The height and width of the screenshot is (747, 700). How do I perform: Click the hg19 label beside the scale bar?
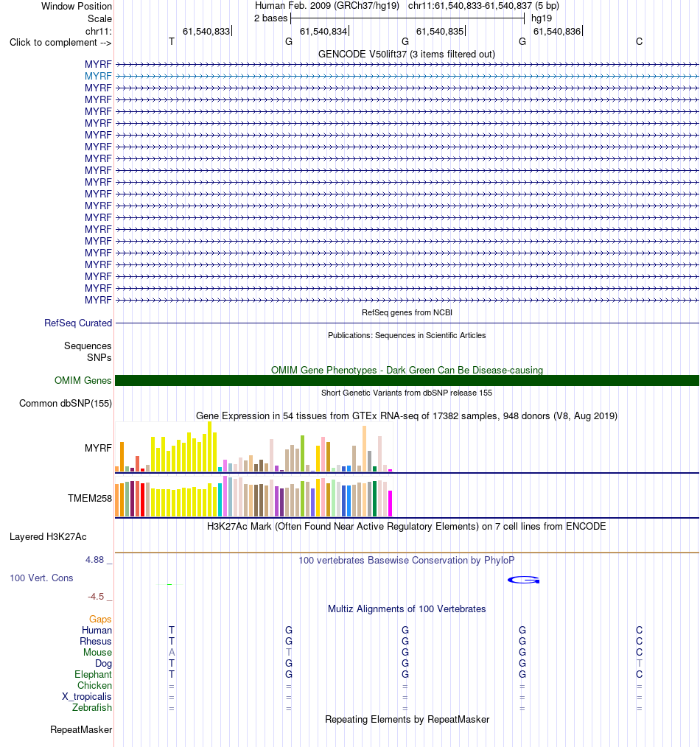[542, 18]
